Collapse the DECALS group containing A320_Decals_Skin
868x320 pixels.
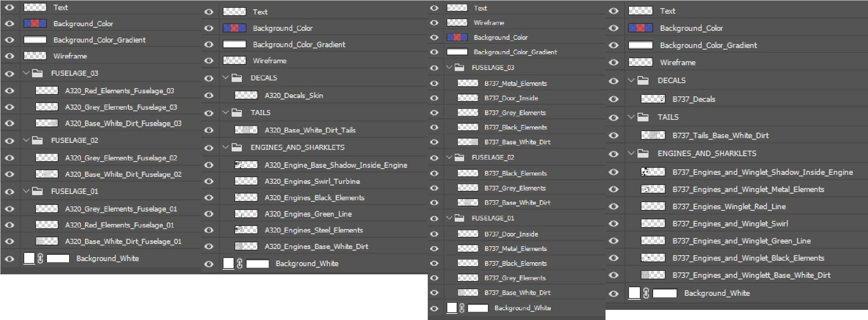click(x=225, y=78)
